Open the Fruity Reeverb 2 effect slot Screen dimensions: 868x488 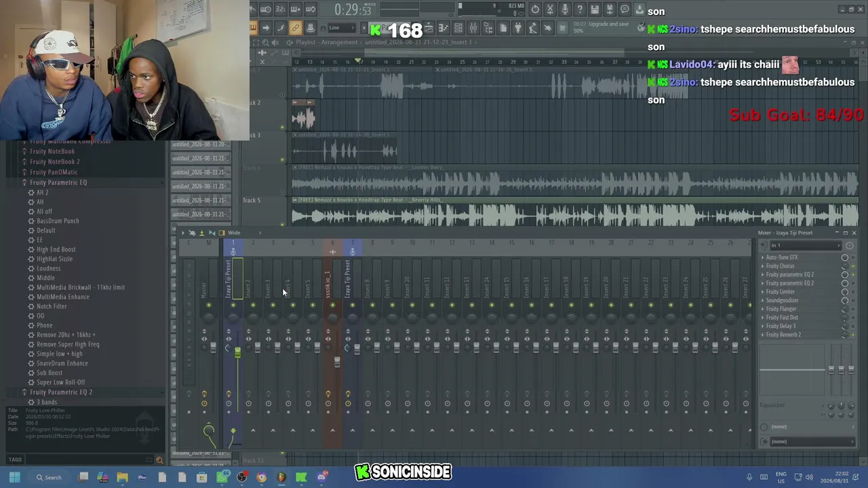point(783,335)
